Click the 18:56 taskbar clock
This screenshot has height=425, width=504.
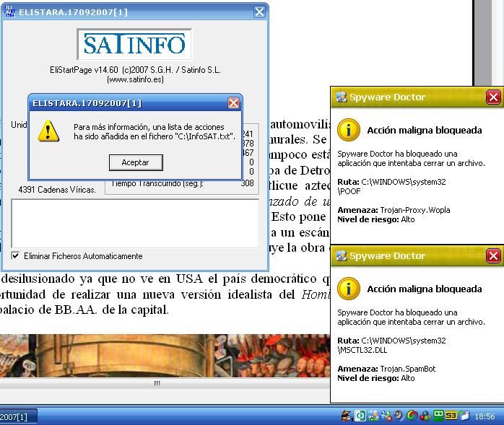point(485,416)
